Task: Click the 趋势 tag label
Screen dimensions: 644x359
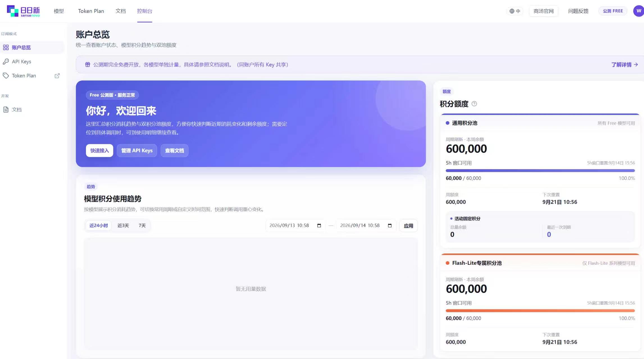Action: 91,187
